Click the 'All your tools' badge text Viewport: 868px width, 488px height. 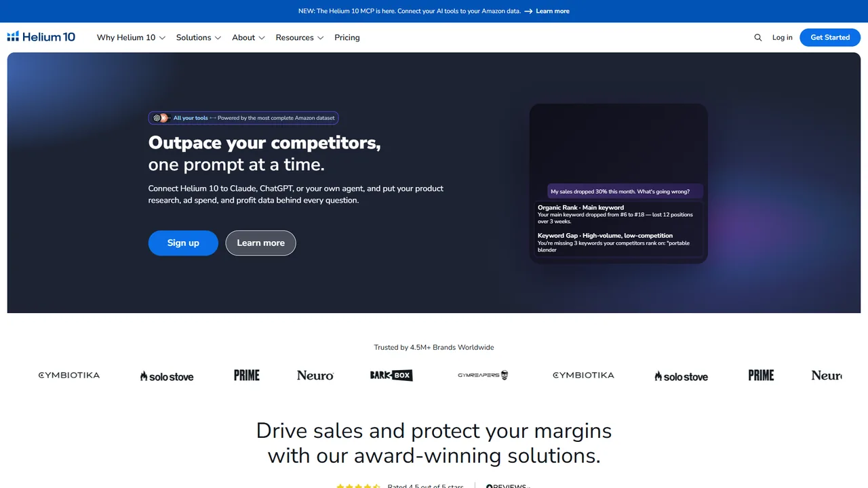tap(191, 118)
